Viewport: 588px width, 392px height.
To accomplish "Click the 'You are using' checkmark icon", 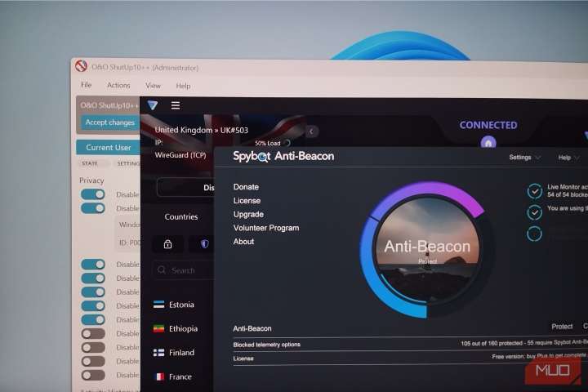I will [x=534, y=212].
